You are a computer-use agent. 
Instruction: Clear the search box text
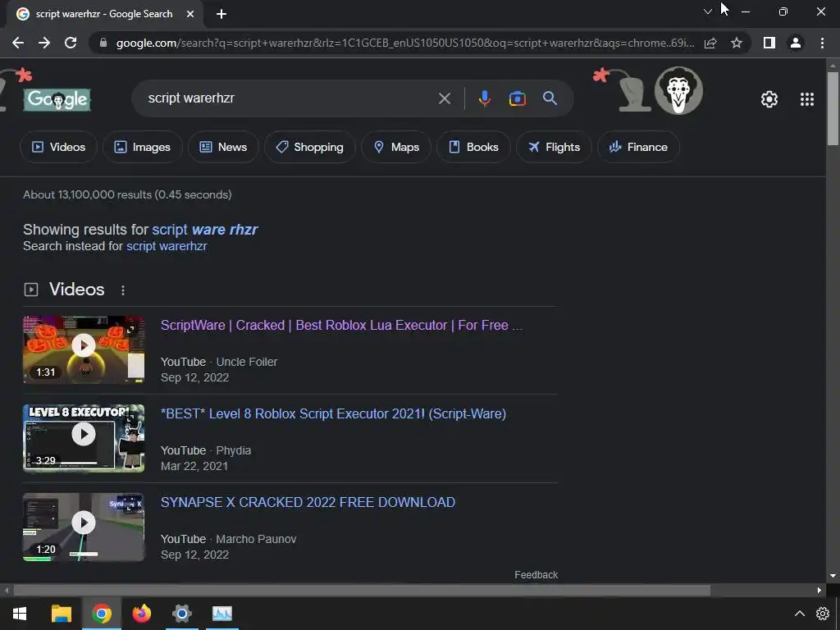[444, 98]
